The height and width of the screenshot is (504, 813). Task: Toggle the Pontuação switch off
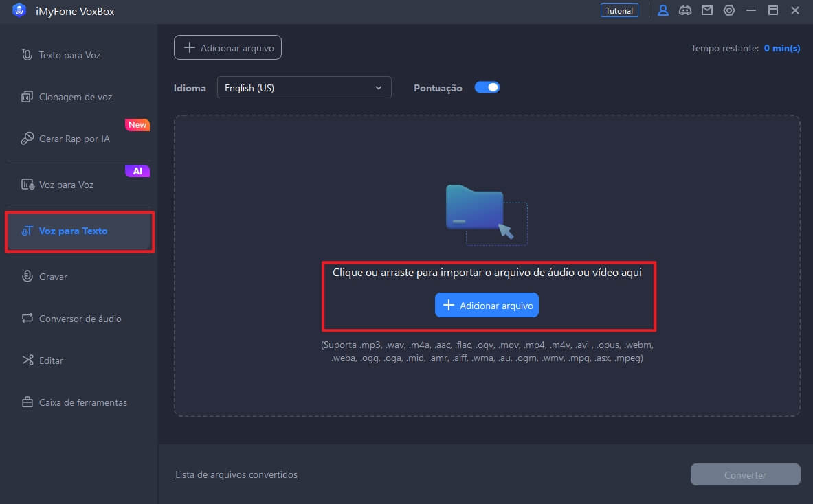click(x=487, y=87)
